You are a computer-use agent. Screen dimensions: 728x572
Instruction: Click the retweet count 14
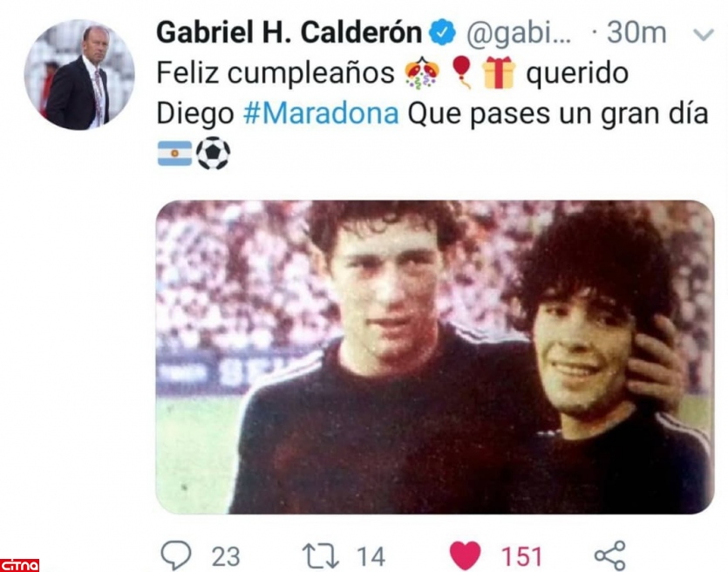[371, 556]
